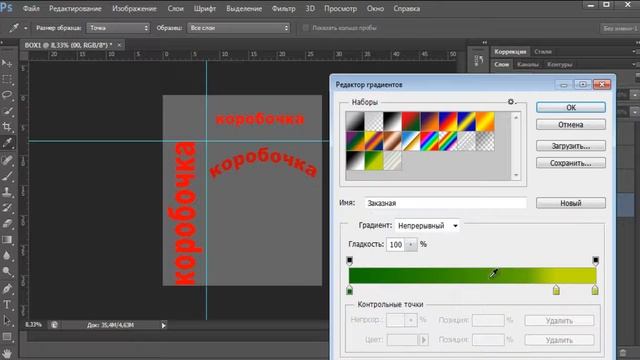This screenshot has height=360, width=640.
Task: Close the BOX1 document tab
Action: point(119,45)
